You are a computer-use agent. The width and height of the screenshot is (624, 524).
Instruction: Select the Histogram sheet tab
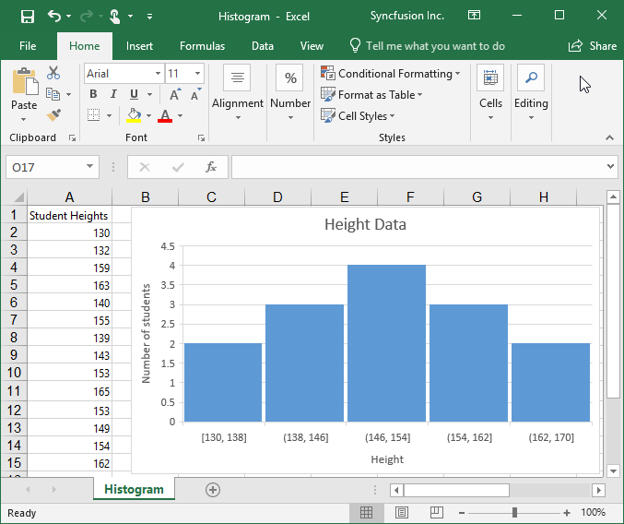(133, 489)
